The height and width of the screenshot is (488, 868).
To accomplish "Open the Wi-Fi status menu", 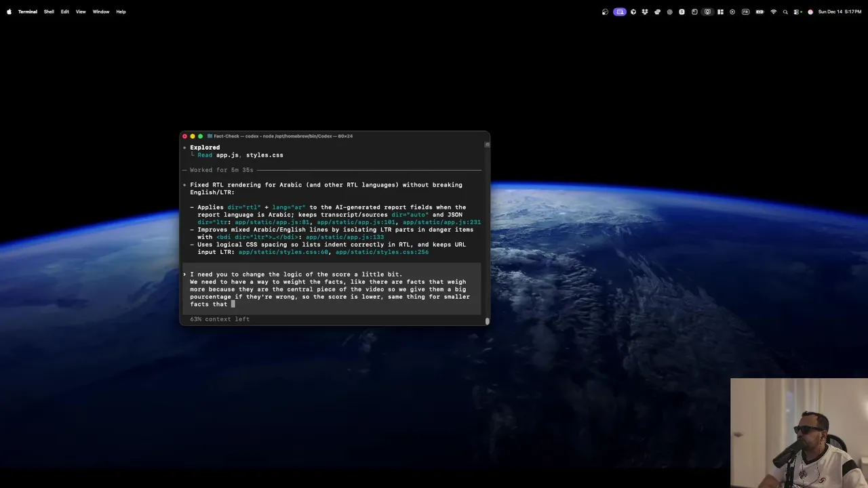I will [x=774, y=12].
